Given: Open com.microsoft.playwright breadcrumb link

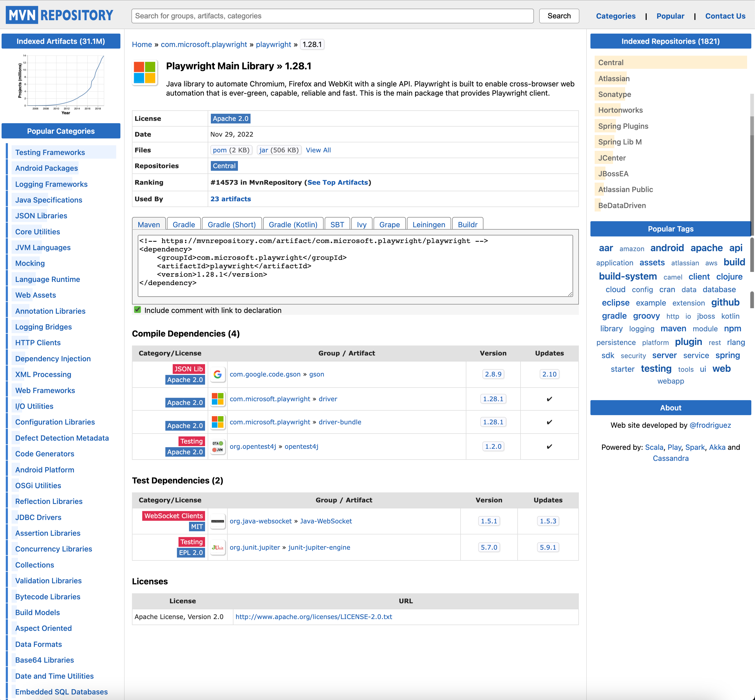Looking at the screenshot, I should [x=204, y=44].
